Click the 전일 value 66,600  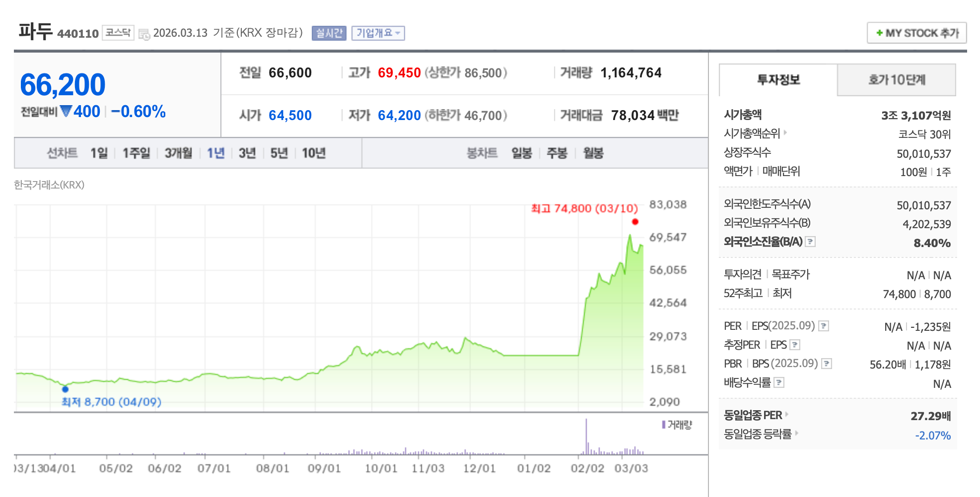tap(290, 73)
